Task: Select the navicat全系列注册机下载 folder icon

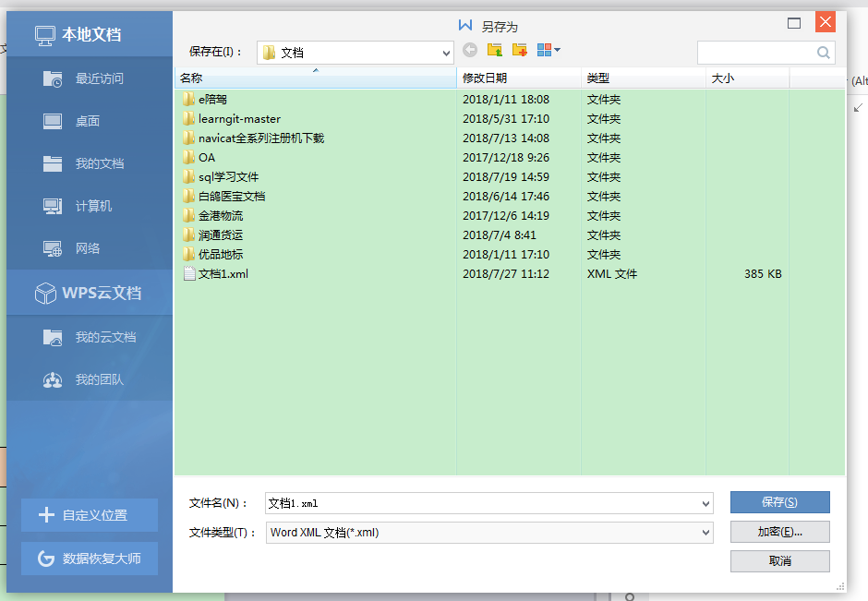Action: tap(188, 138)
